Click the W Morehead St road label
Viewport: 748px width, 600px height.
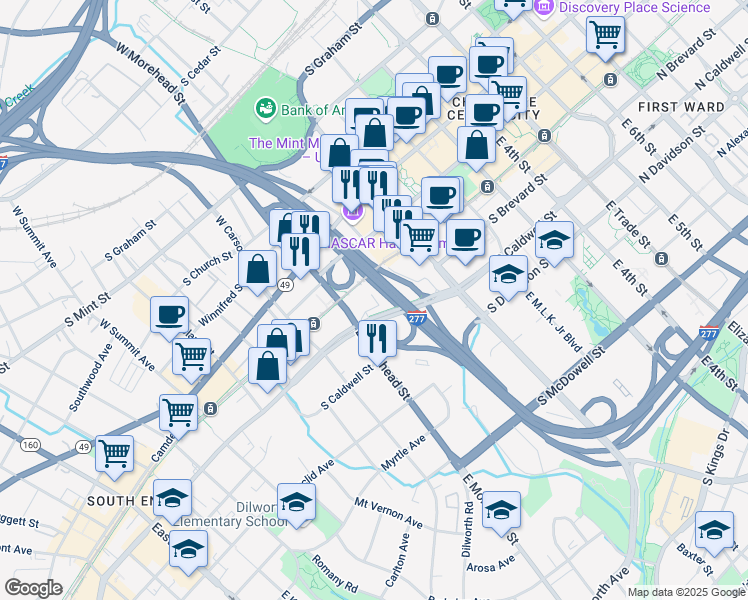coord(150,74)
